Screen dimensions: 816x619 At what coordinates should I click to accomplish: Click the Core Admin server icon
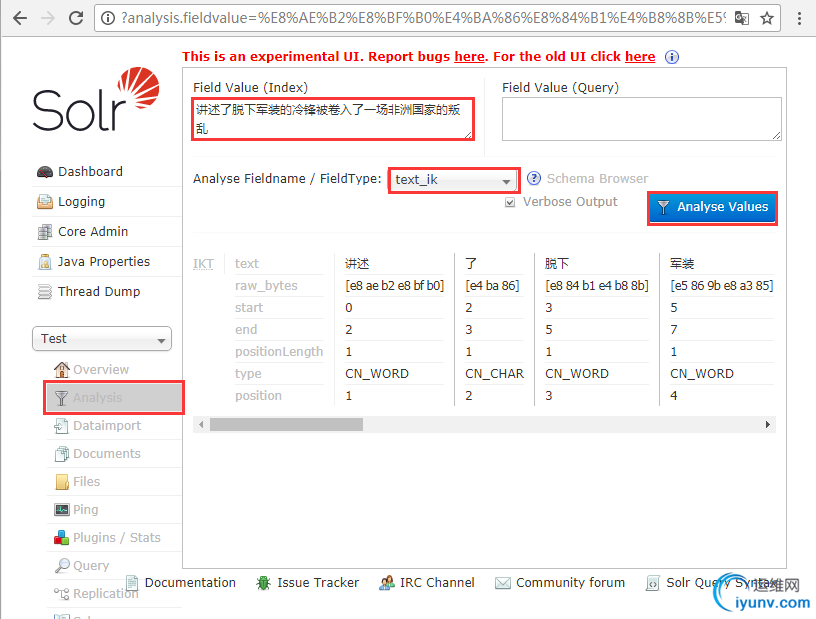point(45,232)
